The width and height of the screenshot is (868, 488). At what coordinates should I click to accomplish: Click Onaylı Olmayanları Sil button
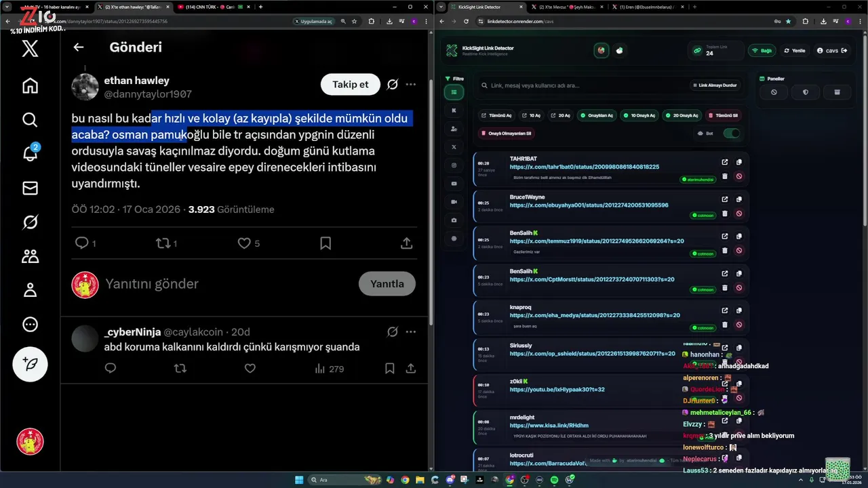(506, 133)
